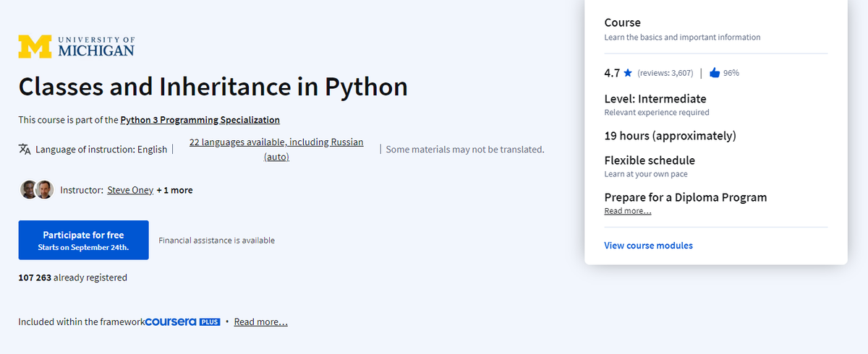Click the 96% likes percentage

[x=731, y=73]
